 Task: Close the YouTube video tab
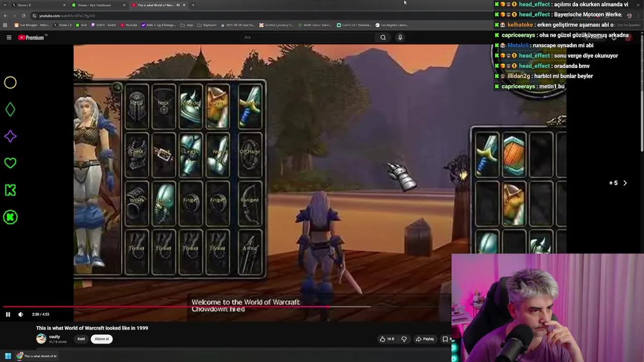pyautogui.click(x=184, y=5)
